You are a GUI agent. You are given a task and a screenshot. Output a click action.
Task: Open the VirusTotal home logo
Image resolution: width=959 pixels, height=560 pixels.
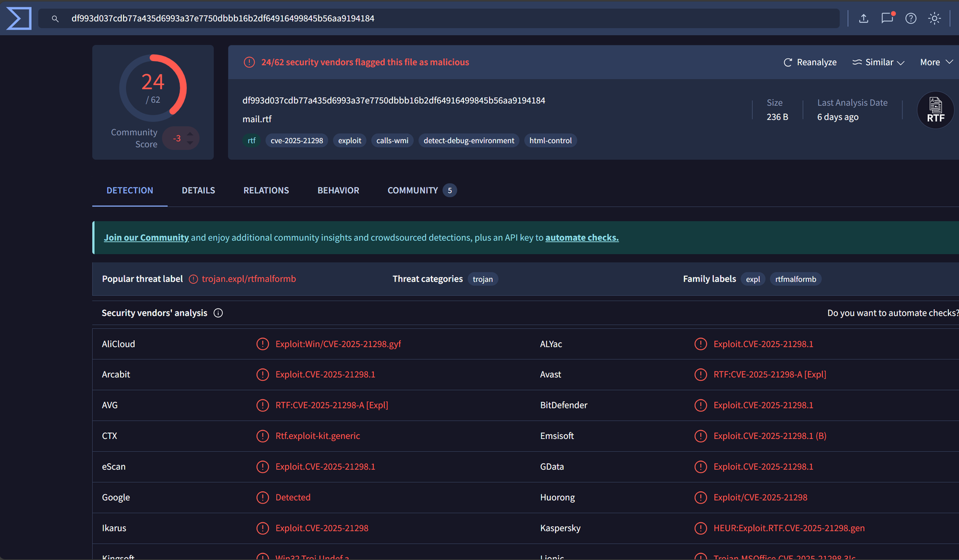tap(19, 19)
